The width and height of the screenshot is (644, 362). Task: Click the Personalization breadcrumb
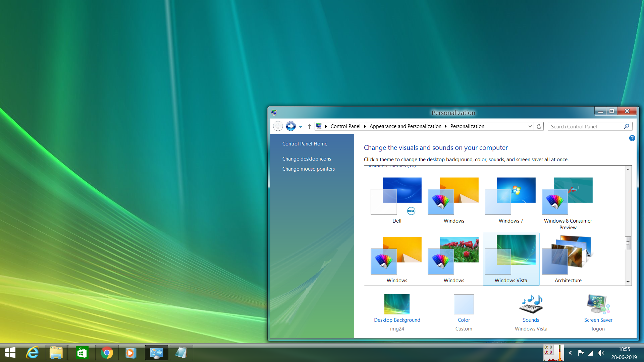coord(467,126)
